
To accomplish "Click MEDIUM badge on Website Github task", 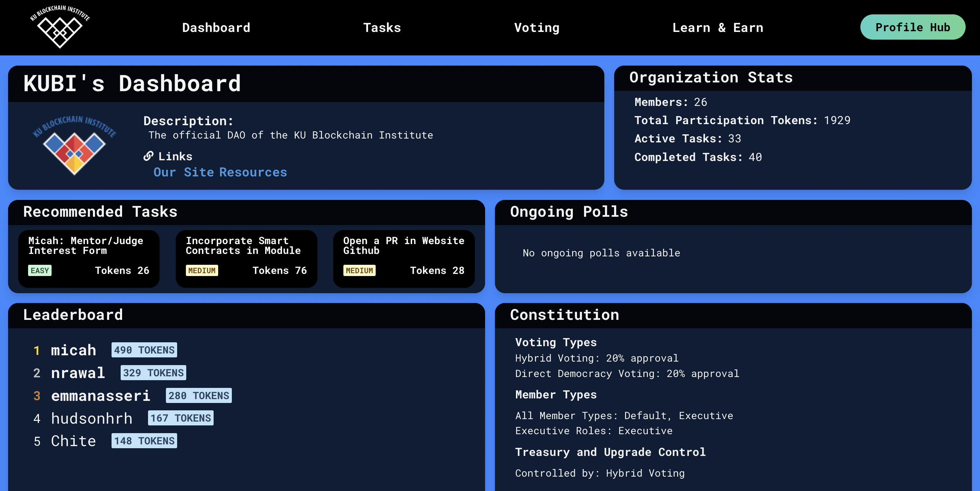I will click(x=359, y=270).
